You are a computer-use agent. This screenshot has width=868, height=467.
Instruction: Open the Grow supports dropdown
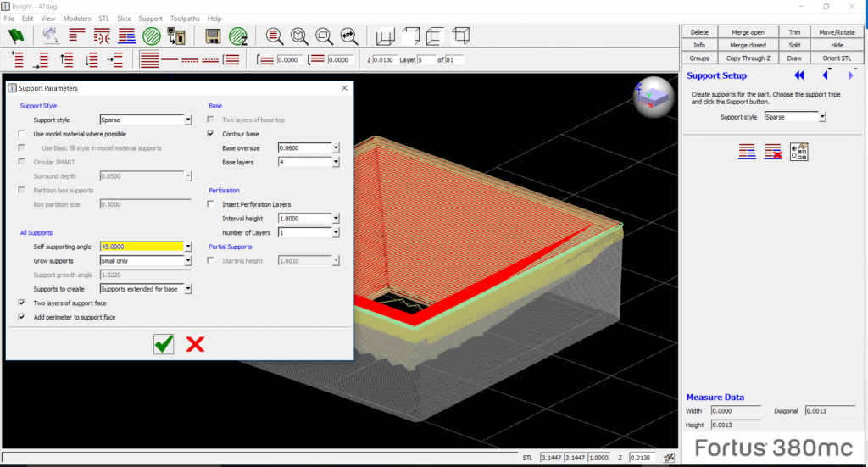click(188, 261)
